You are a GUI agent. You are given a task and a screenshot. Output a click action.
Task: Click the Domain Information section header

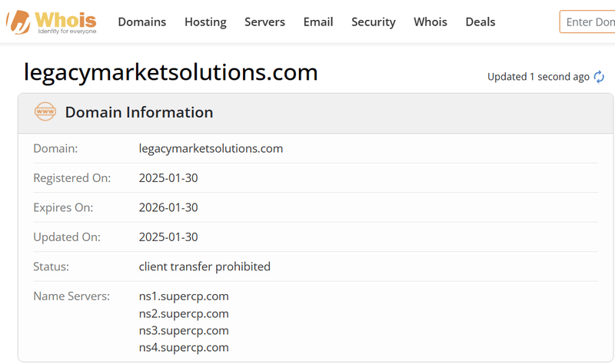tap(316, 113)
